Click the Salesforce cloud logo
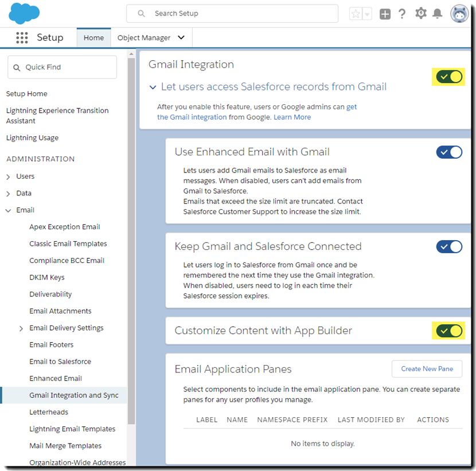This screenshot has height=471, width=476. (x=24, y=14)
